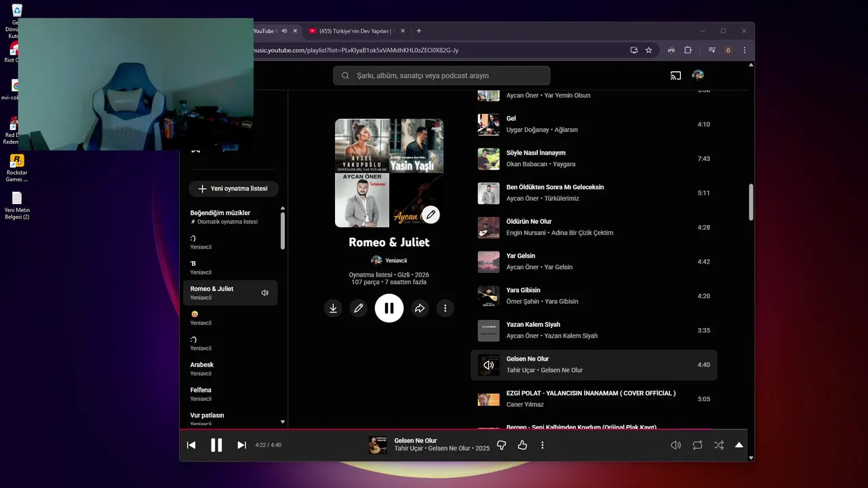Click the search magnifier icon

pos(345,75)
